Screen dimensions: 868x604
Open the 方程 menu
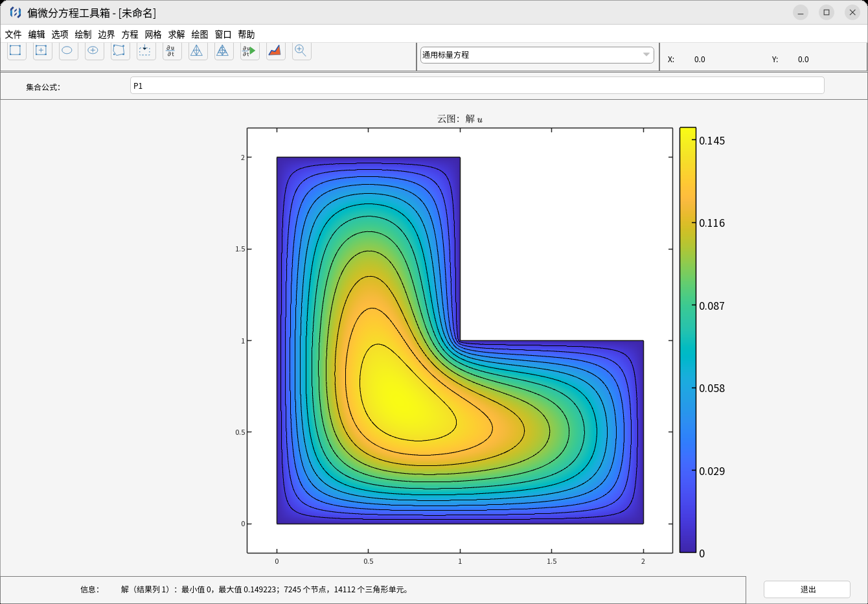pos(130,34)
